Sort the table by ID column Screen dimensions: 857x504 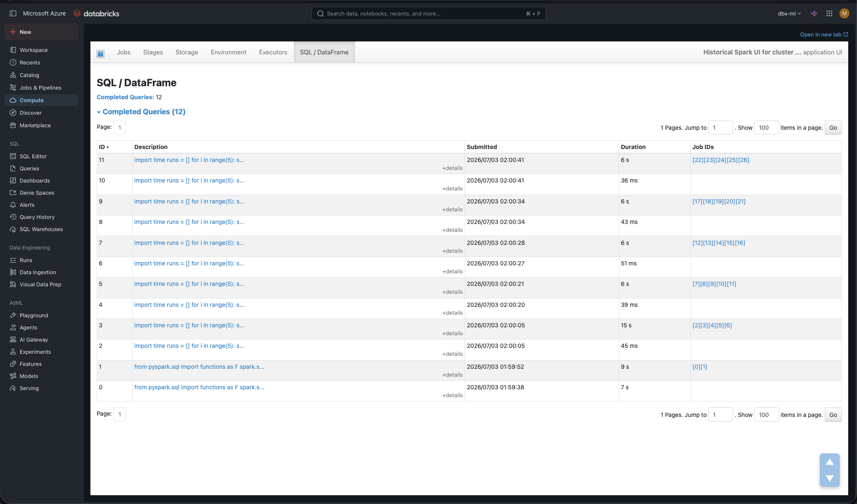(x=104, y=147)
